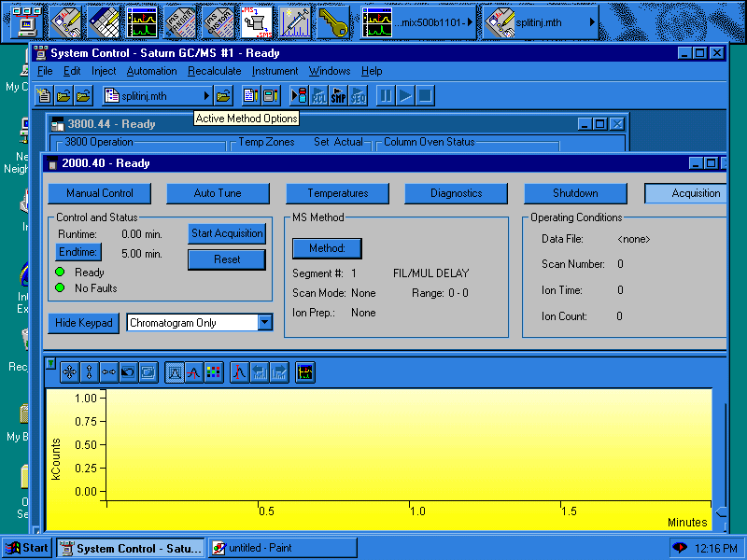Image resolution: width=747 pixels, height=560 pixels.
Task: Select the horizontal scale arrows tool
Action: [109, 372]
